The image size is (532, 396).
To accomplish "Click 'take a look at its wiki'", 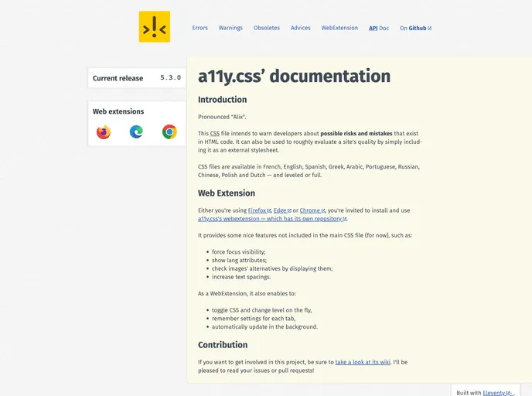I will pyautogui.click(x=363, y=361).
